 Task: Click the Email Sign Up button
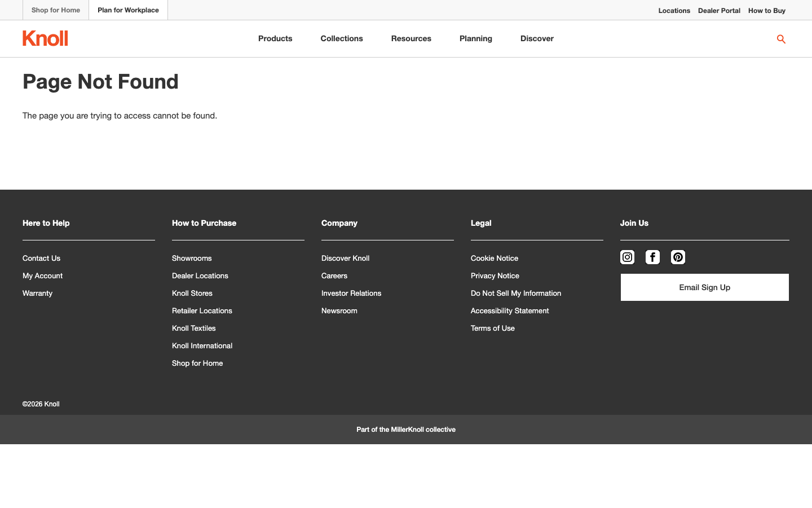705,287
